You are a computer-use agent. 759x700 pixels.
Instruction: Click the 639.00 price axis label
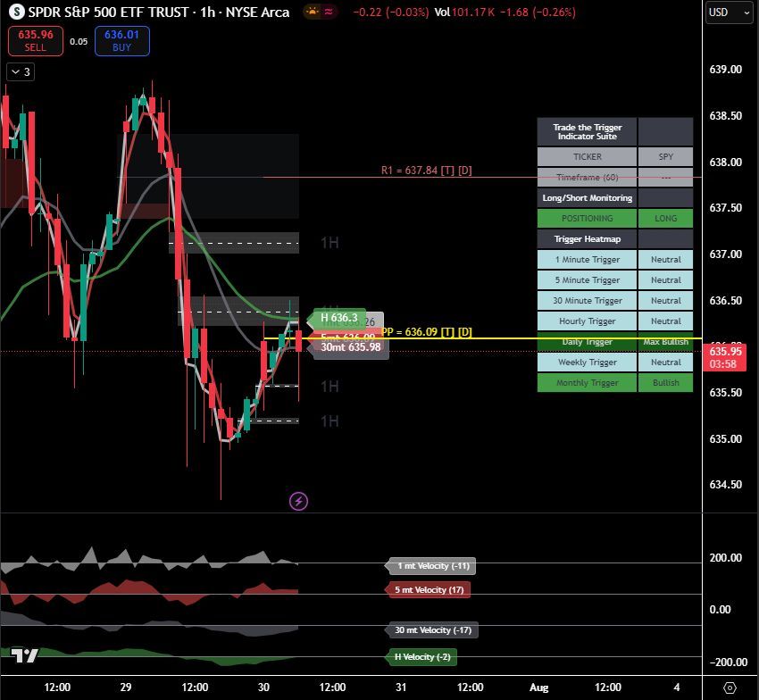tap(725, 70)
